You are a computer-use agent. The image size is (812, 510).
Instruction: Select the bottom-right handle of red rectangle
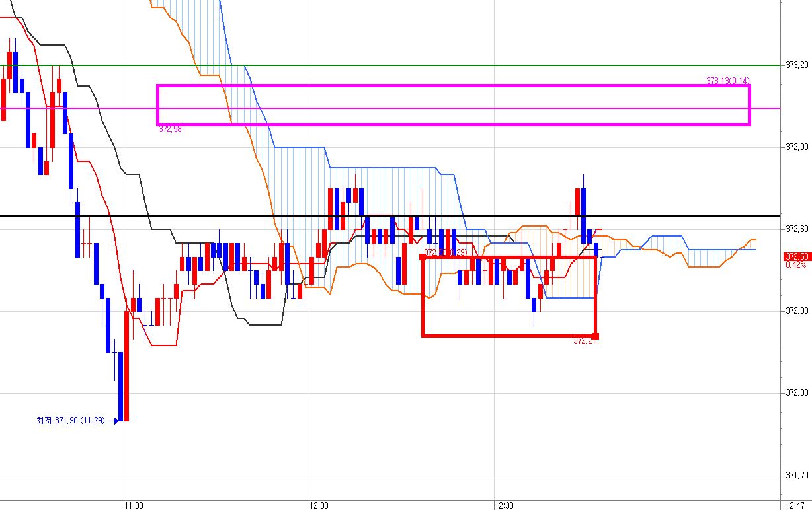click(x=596, y=336)
